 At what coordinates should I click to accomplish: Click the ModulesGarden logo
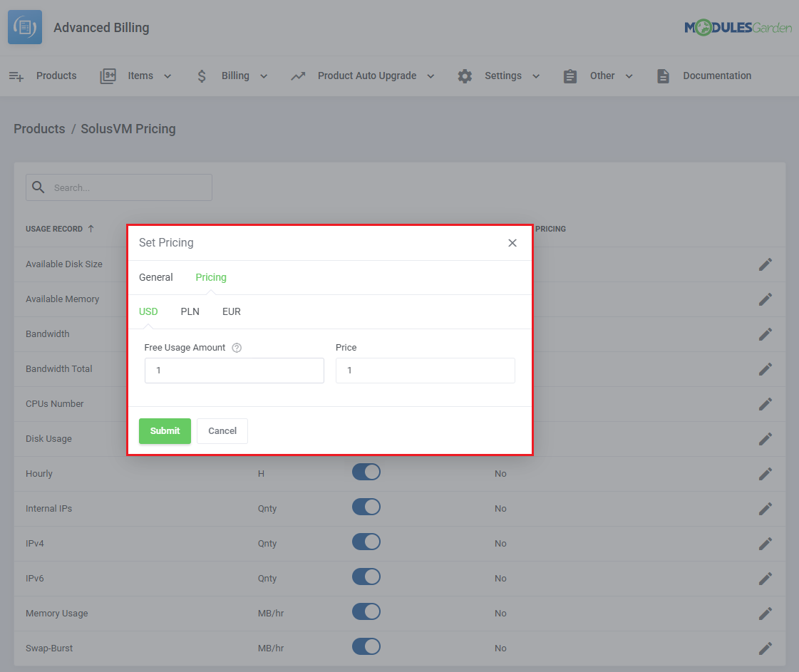738,27
